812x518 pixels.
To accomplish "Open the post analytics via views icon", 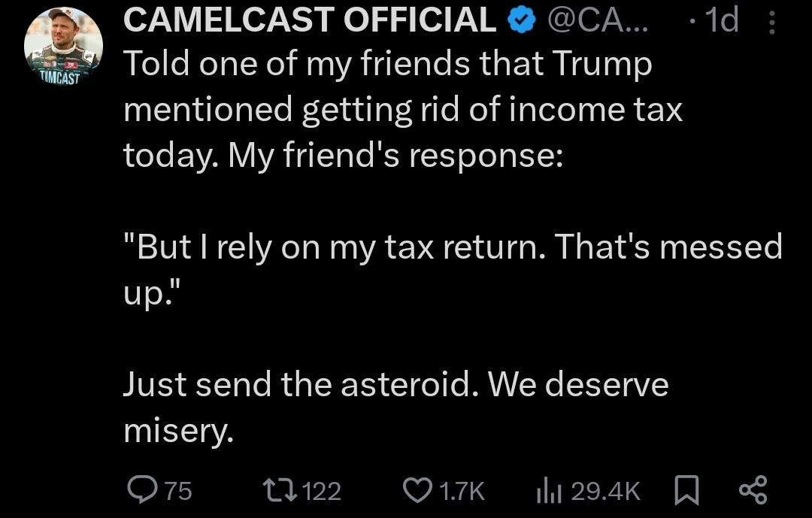I will point(549,489).
